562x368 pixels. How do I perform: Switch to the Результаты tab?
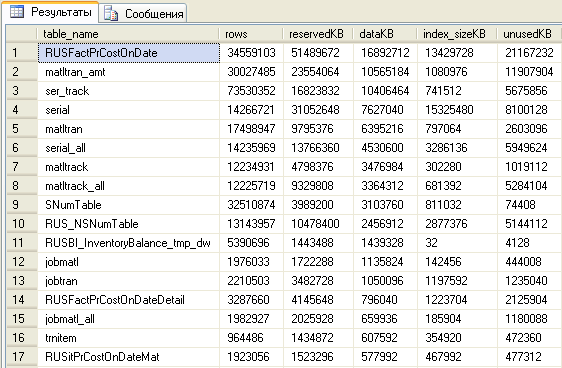tap(50, 12)
